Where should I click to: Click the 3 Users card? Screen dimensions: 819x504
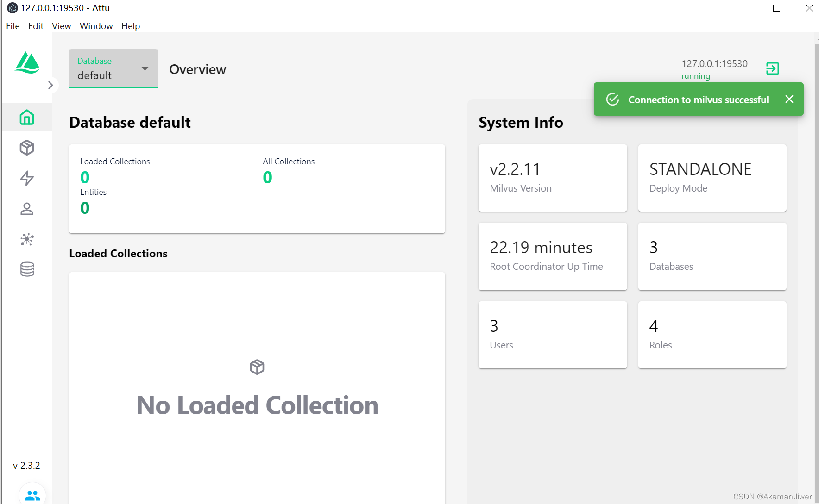tap(553, 335)
